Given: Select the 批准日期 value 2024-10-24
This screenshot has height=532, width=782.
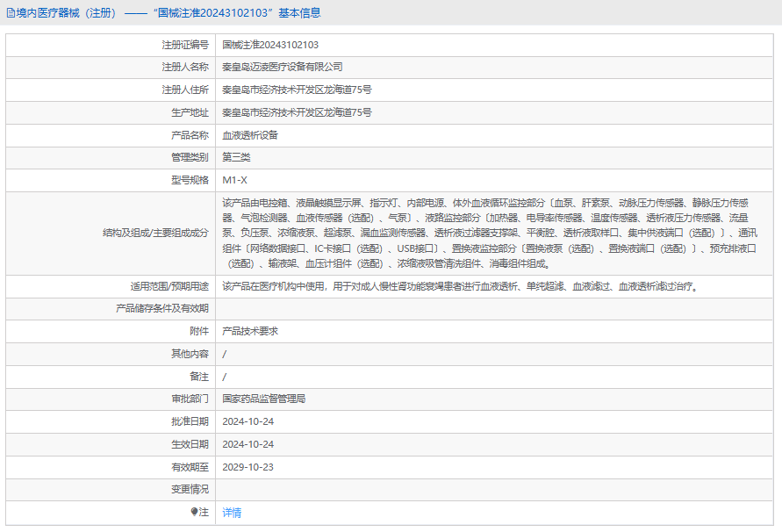Looking at the screenshot, I should click(x=248, y=421).
